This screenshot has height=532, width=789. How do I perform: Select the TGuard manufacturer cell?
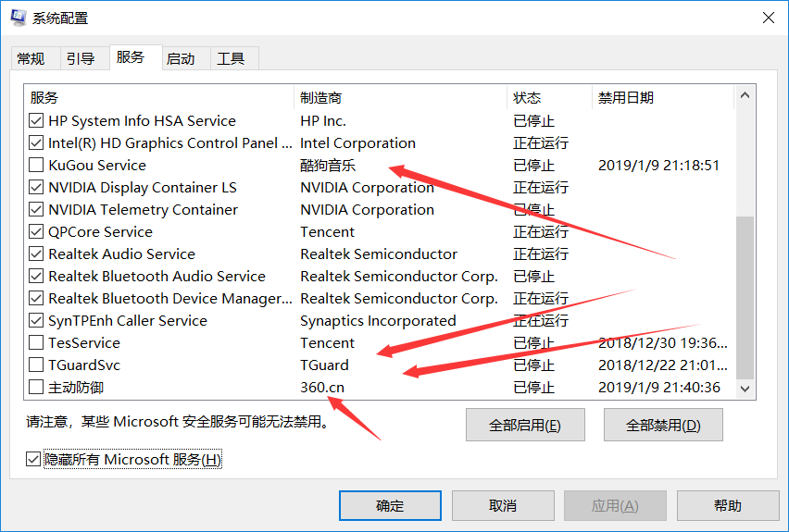click(324, 365)
